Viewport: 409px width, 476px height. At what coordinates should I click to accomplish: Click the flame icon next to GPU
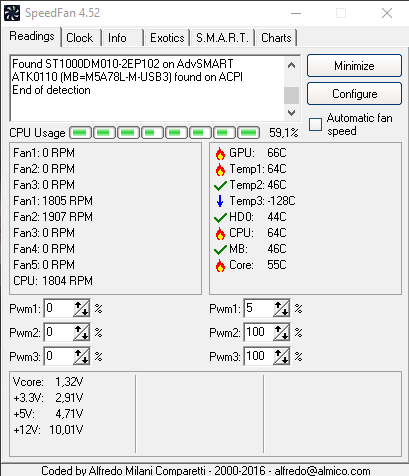click(x=220, y=153)
